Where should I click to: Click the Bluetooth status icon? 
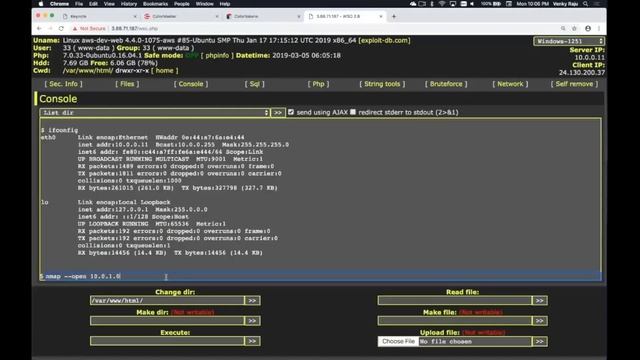432,4
